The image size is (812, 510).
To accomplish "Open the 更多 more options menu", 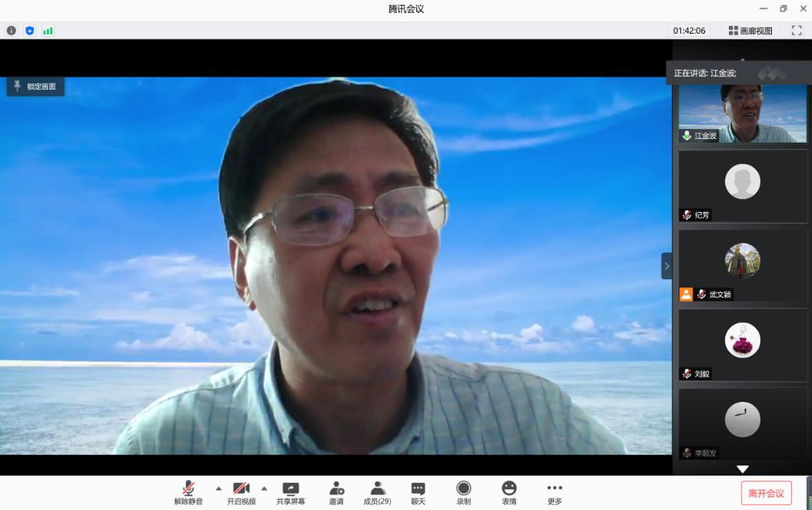I will point(555,493).
